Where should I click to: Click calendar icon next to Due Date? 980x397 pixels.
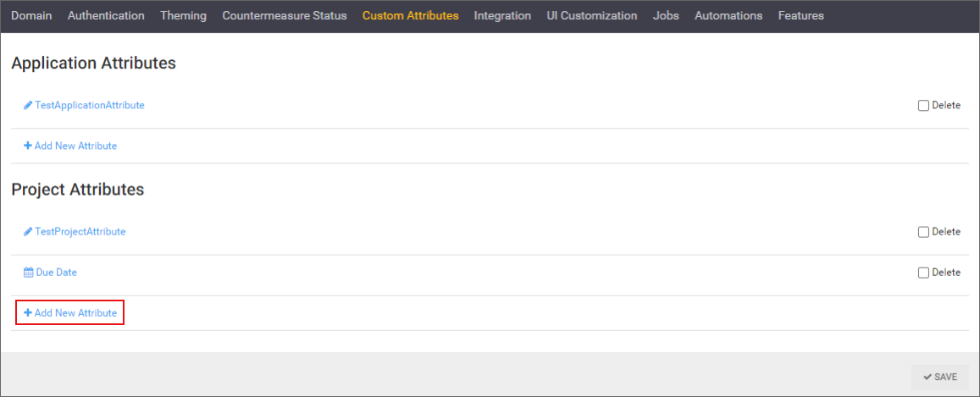[28, 273]
